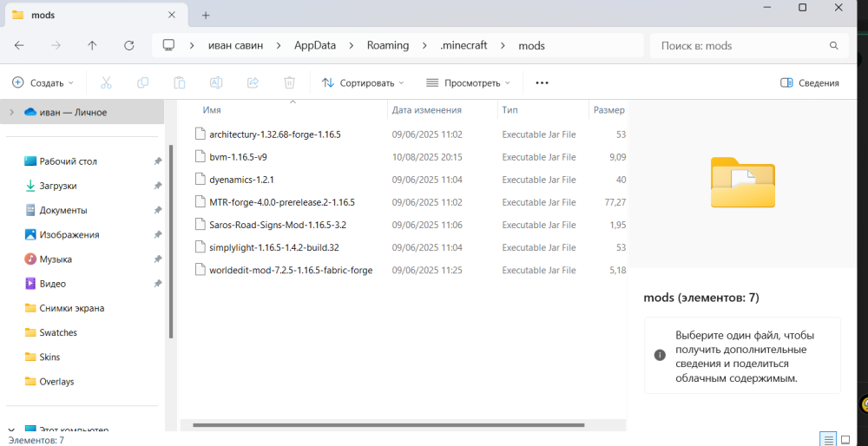Click the navigation pane vertical scrollbar

(x=171, y=242)
